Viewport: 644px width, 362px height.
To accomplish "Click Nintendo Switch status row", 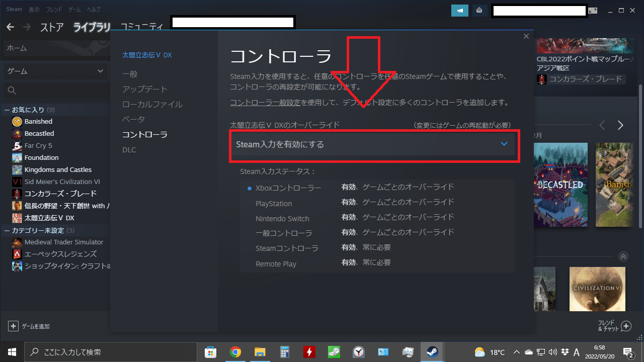I will pyautogui.click(x=377, y=218).
